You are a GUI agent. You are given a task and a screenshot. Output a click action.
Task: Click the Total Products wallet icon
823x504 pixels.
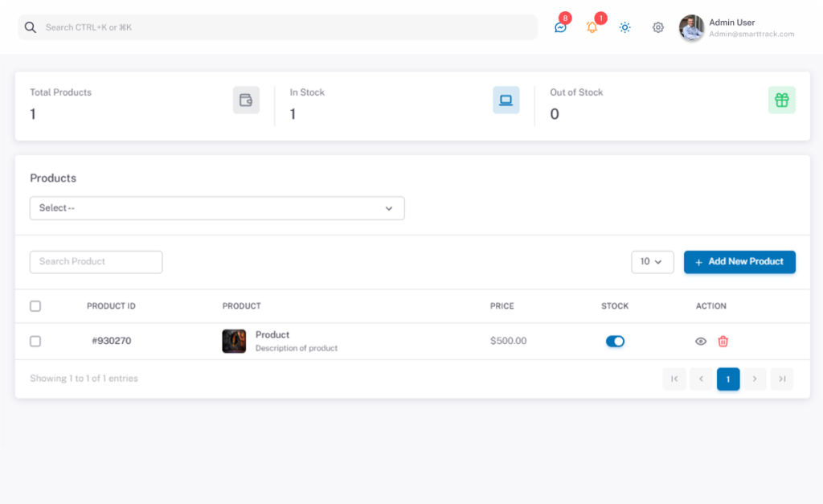246,100
